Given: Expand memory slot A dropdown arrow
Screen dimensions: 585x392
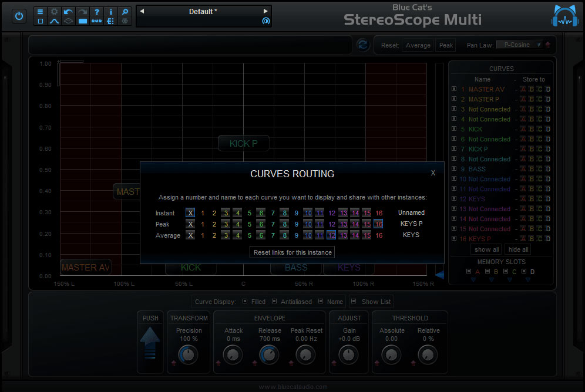Looking at the screenshot, I should 472,280.
